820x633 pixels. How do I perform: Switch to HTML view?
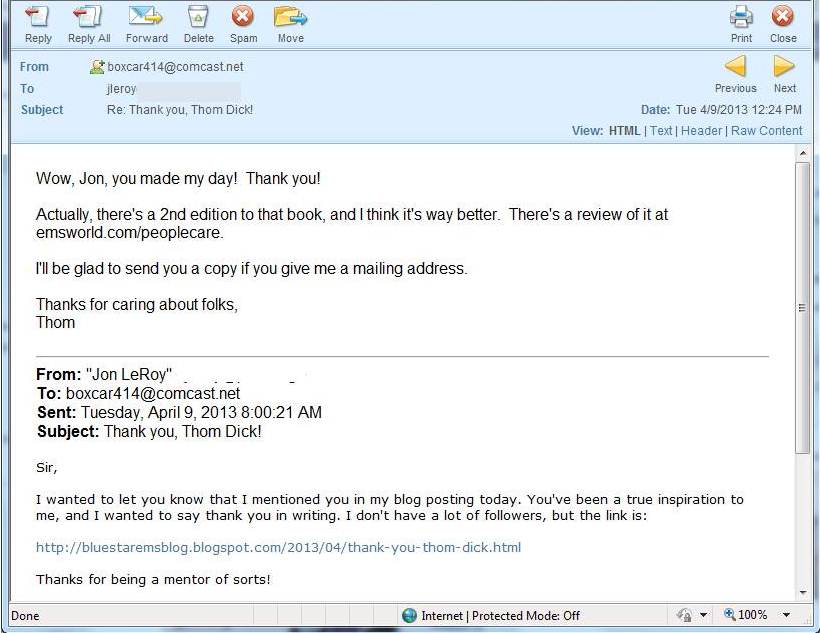[625, 131]
